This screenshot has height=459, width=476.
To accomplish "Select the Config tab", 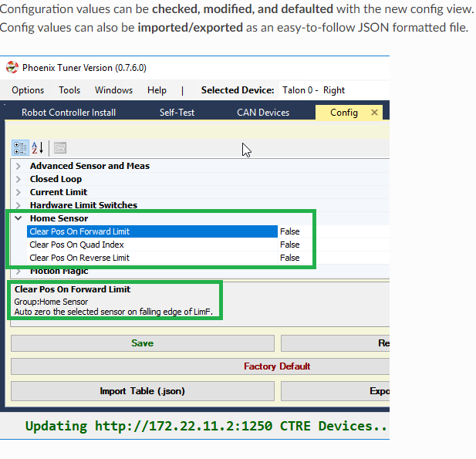I will 344,113.
